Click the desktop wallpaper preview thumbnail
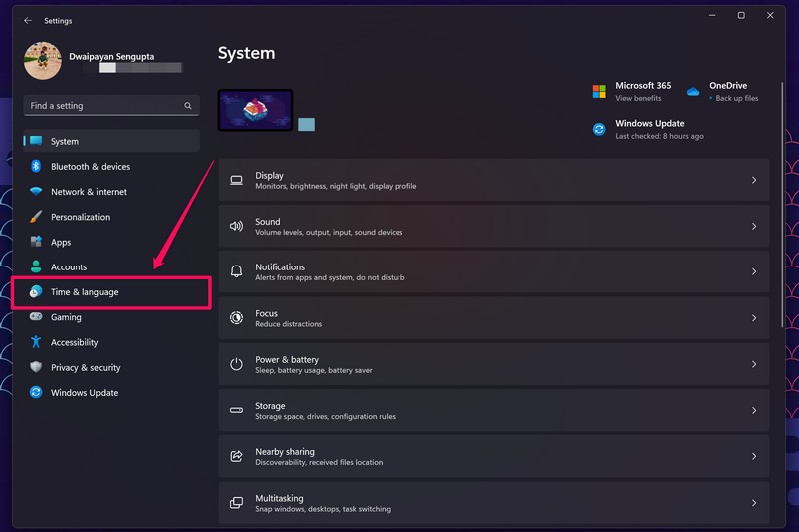Screen dimensions: 799x532 255,111
